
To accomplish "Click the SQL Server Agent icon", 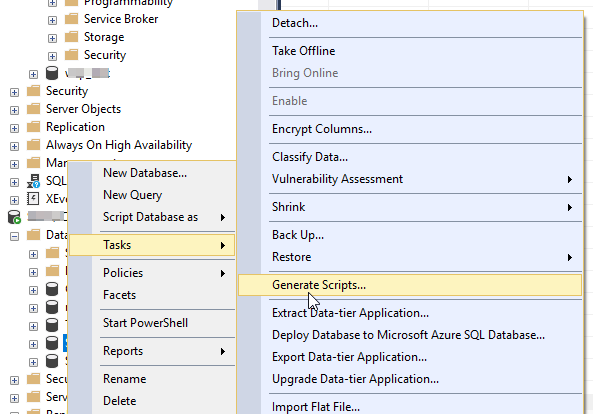I will 33,181.
